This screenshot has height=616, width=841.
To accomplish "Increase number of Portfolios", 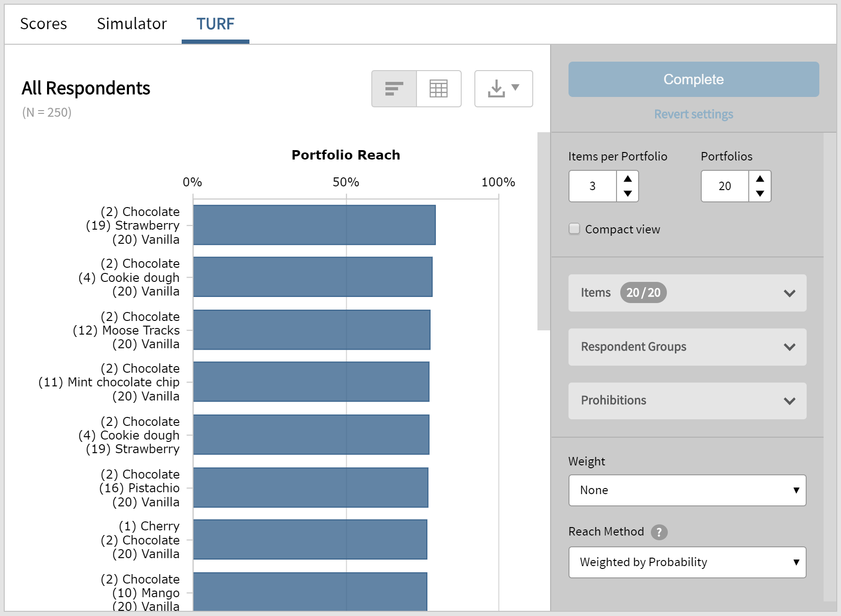I will 760,179.
